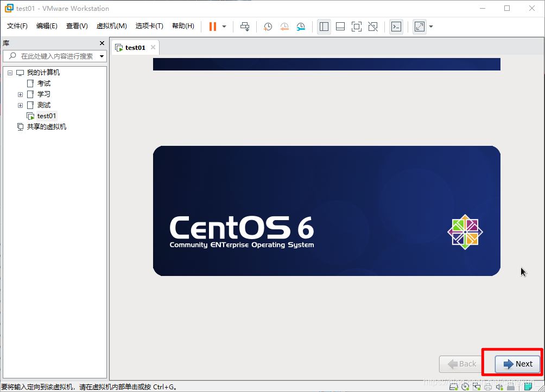Click the CentOS 6 splash banner
This screenshot has height=392, width=545.
pos(327,211)
